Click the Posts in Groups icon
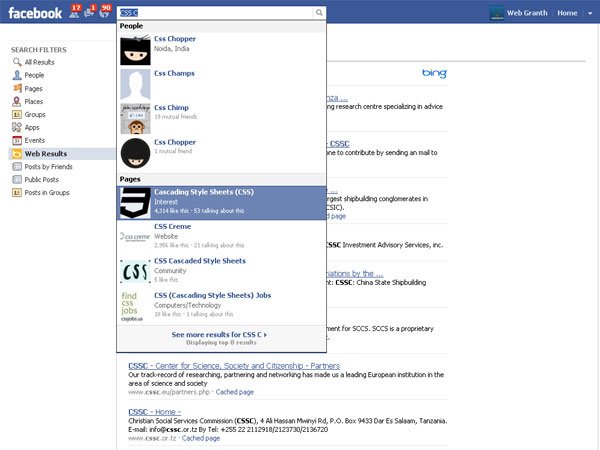 17,192
